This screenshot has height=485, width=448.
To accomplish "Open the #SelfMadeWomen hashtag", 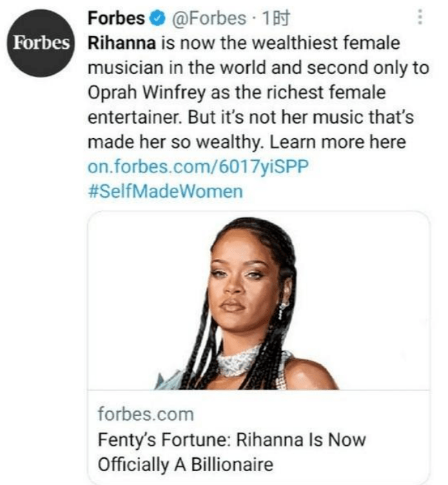I will point(166,191).
